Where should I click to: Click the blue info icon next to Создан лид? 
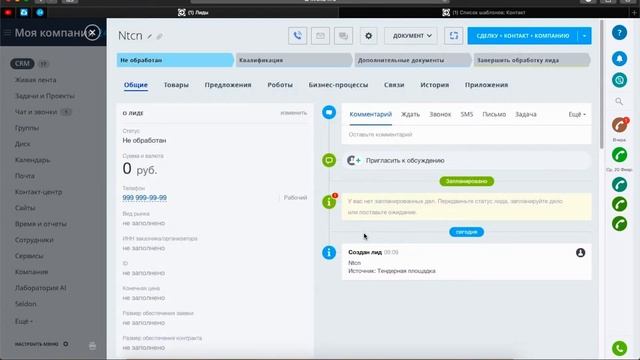click(x=329, y=252)
